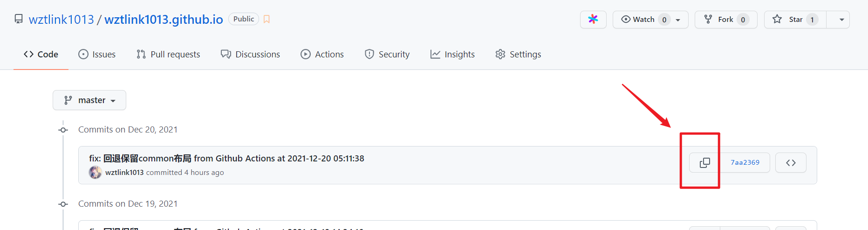Open repository Settings tab
The image size is (868, 230).
point(518,55)
